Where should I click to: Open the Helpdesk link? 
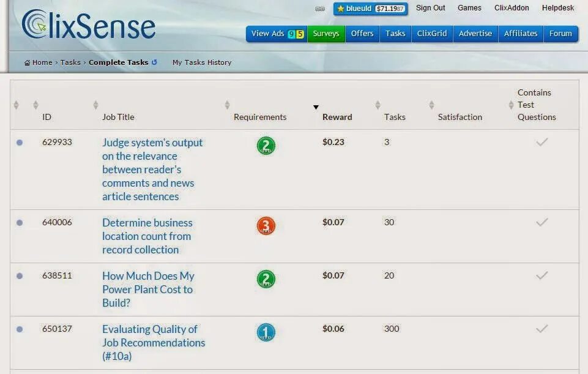click(x=558, y=8)
